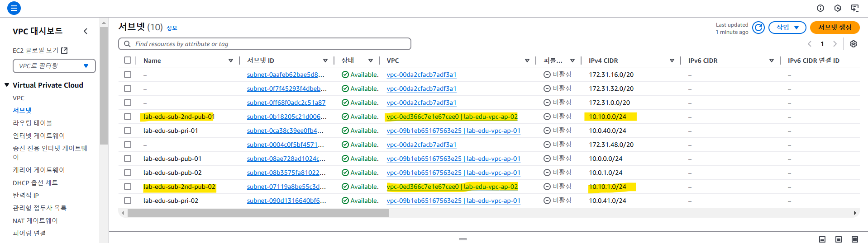Select checkbox for subnet 172.31.16.0/20 row
This screenshot has width=868, height=243.
pyautogui.click(x=128, y=75)
